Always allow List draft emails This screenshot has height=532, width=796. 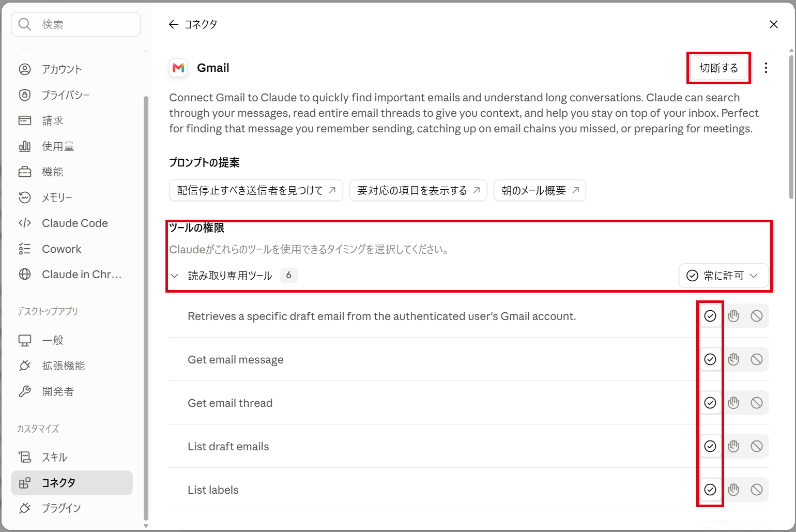coord(710,446)
